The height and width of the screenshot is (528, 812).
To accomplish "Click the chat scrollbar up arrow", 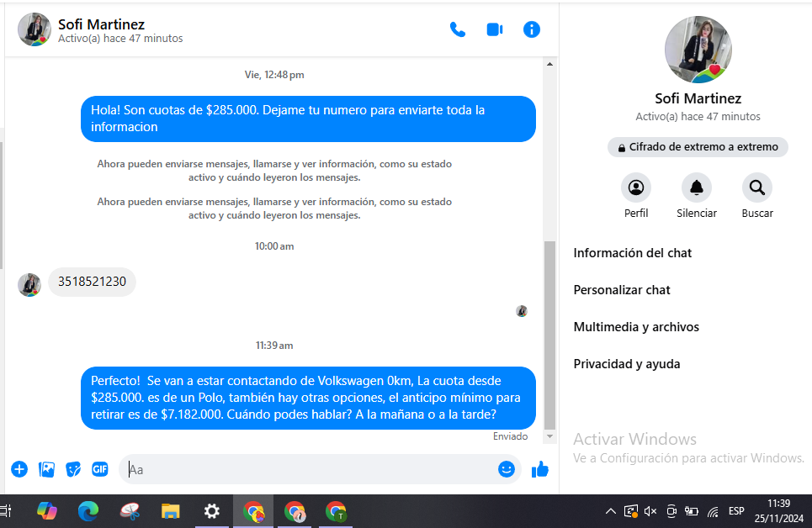I will (550, 64).
